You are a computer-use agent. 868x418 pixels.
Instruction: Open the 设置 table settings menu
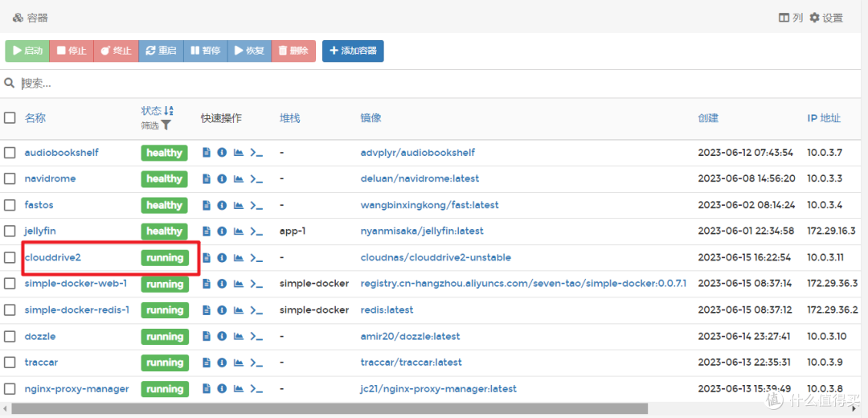tap(825, 18)
